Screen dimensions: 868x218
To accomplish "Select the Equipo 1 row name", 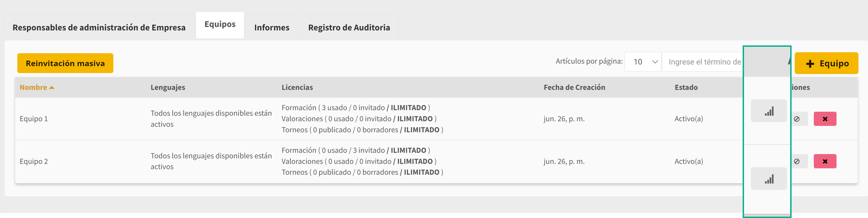I will point(34,119).
